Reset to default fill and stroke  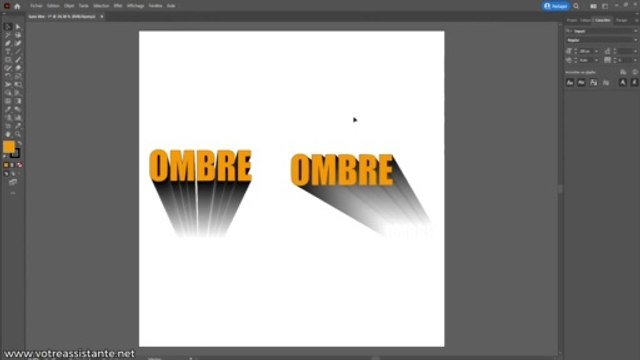coord(4,157)
